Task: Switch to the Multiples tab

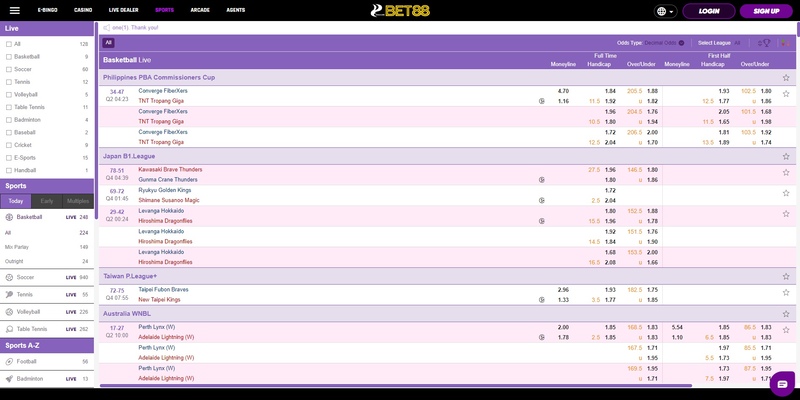Action: pos(78,201)
